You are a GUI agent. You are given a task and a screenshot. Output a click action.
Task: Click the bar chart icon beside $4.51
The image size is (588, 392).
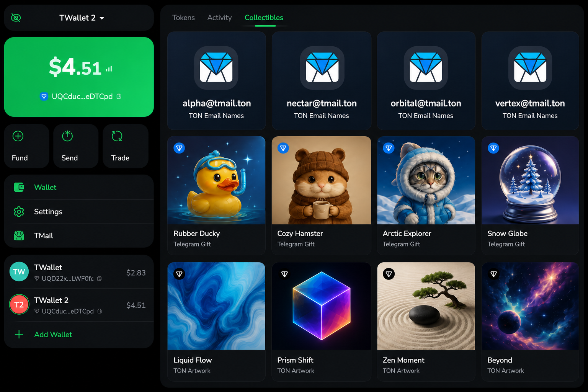(x=109, y=69)
